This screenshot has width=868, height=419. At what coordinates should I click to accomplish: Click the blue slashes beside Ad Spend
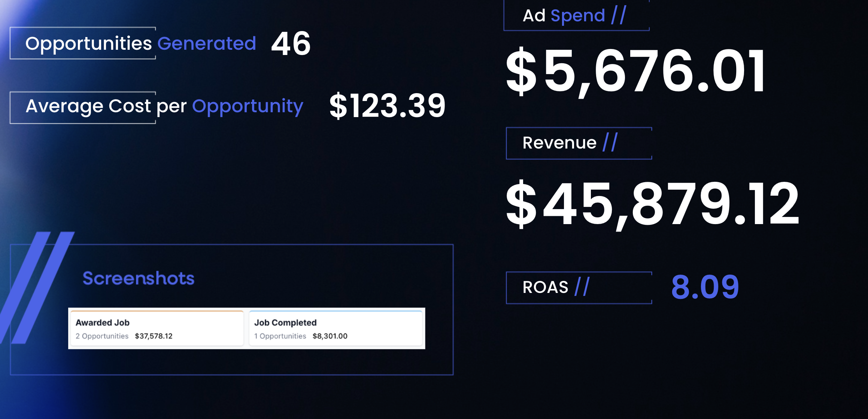pyautogui.click(x=619, y=15)
